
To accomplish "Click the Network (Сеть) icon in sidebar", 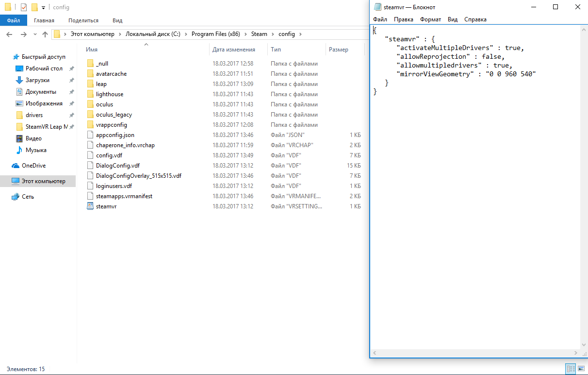I will click(x=16, y=197).
